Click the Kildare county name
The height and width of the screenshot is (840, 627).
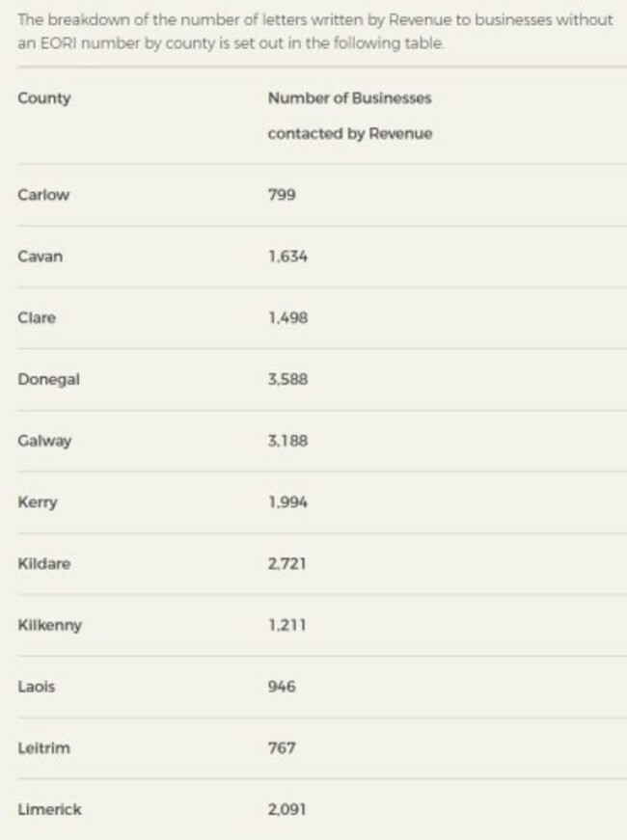pos(43,563)
